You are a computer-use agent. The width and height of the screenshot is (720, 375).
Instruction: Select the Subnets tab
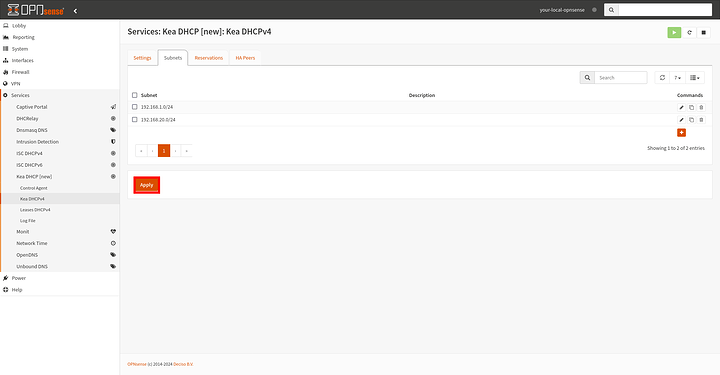click(x=173, y=58)
